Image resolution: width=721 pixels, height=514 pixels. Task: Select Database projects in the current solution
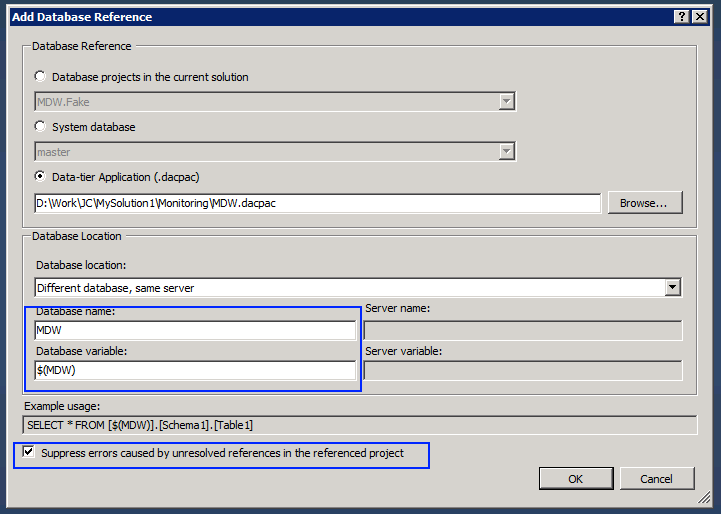pyautogui.click(x=40, y=76)
